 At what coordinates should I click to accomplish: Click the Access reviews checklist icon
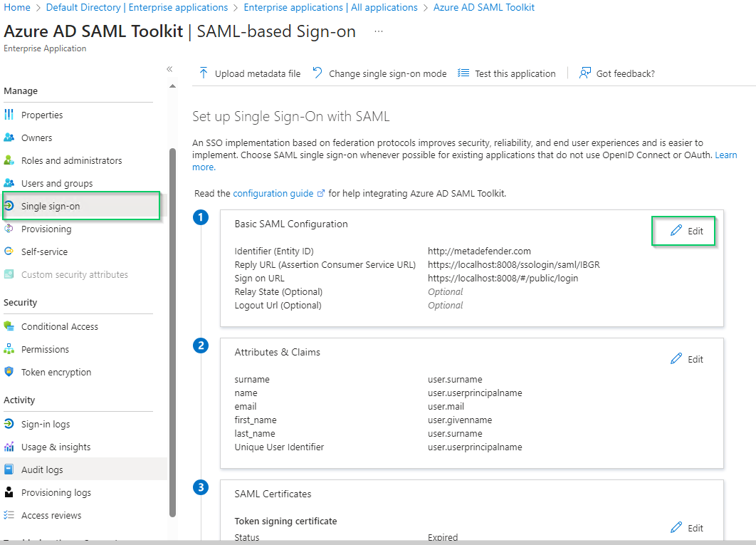[9, 514]
